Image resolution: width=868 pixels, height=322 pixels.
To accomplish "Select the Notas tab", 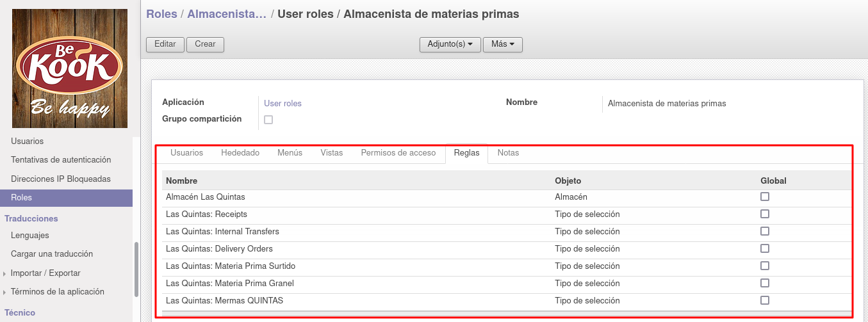I will click(508, 153).
